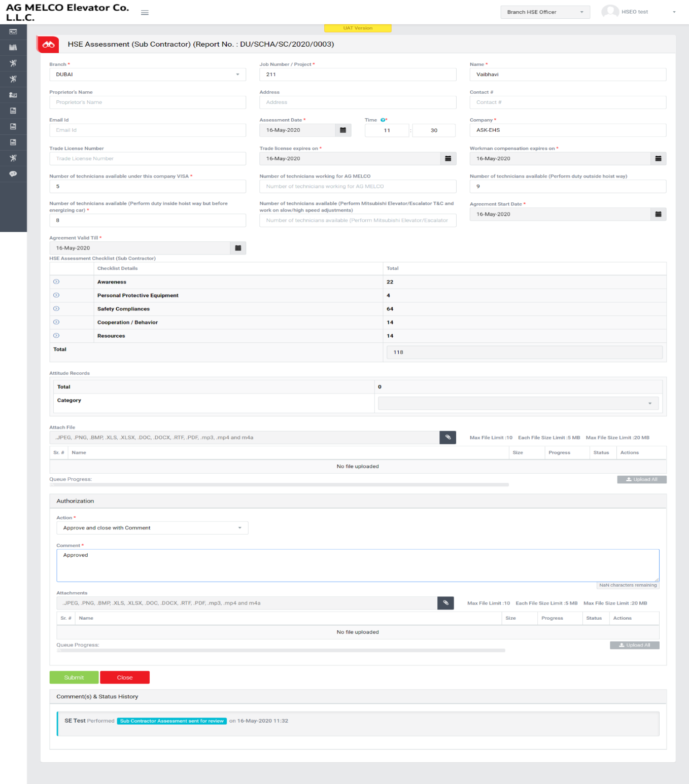Open the library books sidebar icon

tap(13, 48)
